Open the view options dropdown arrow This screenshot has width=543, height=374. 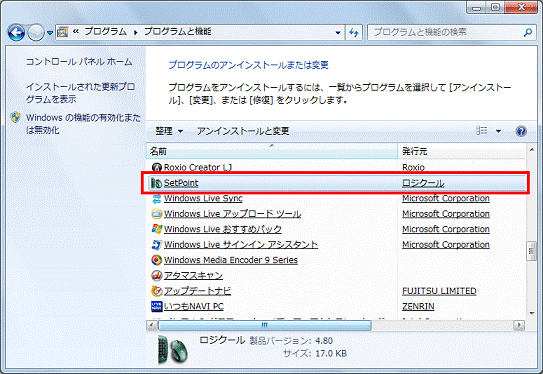(498, 131)
